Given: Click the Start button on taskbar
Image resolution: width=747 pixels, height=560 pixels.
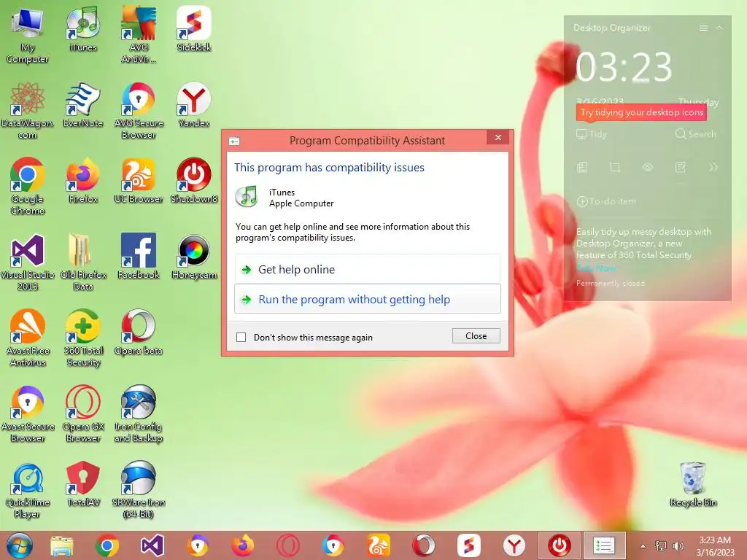Looking at the screenshot, I should pos(20,545).
